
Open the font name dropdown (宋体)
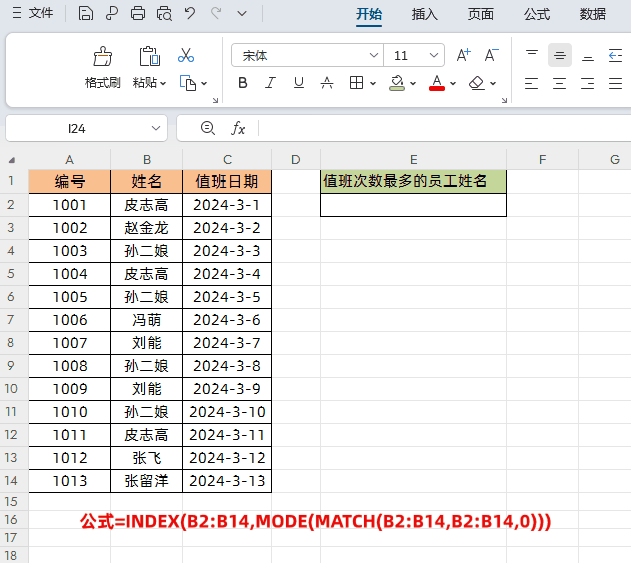(x=373, y=55)
